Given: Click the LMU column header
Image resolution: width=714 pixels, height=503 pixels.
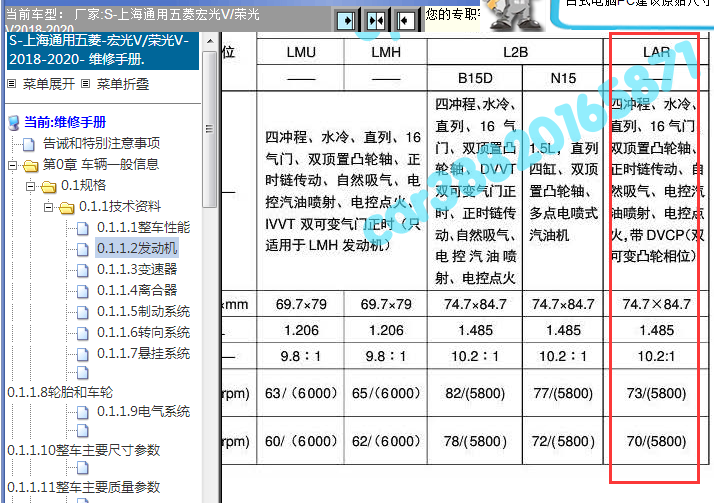Looking at the screenshot, I should [301, 52].
